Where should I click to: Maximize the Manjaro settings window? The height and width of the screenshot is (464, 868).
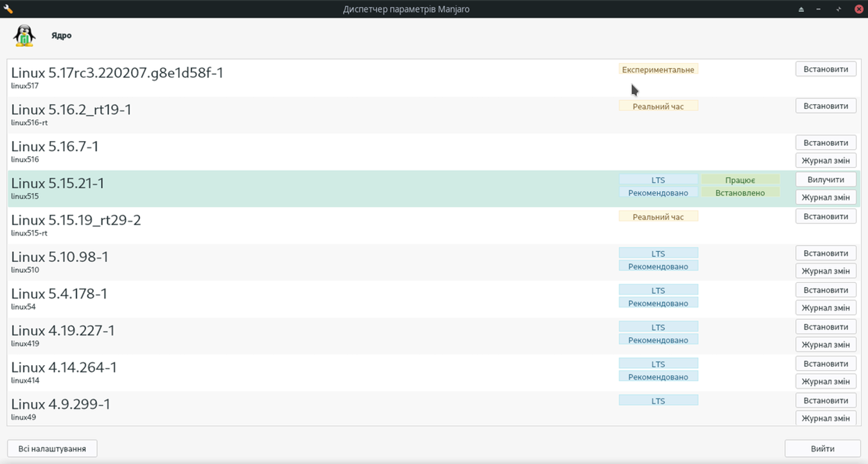[x=839, y=9]
